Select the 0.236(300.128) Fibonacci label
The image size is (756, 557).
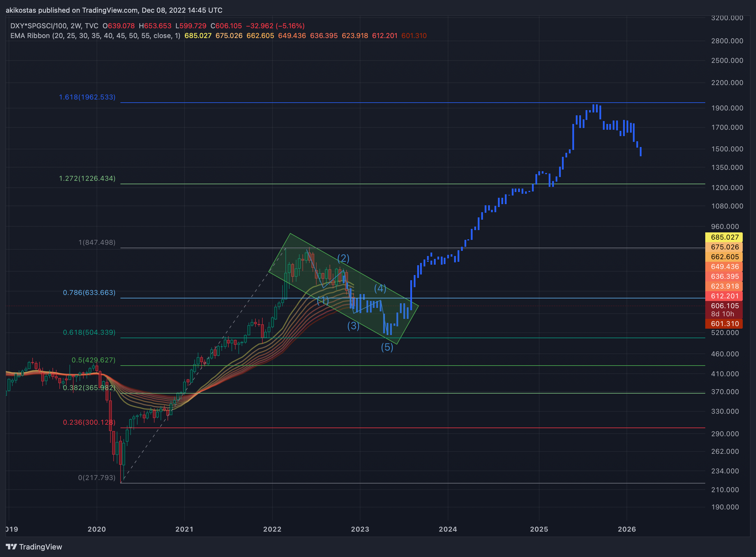(x=89, y=422)
